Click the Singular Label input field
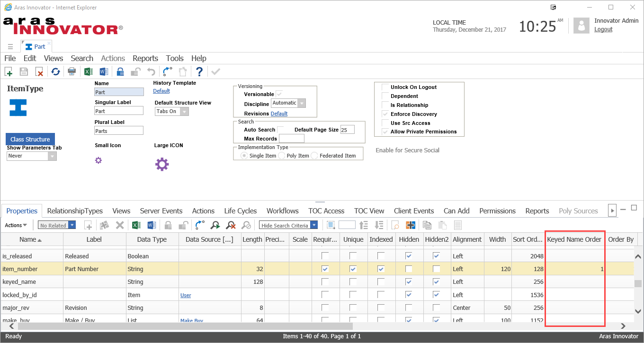 coord(119,111)
